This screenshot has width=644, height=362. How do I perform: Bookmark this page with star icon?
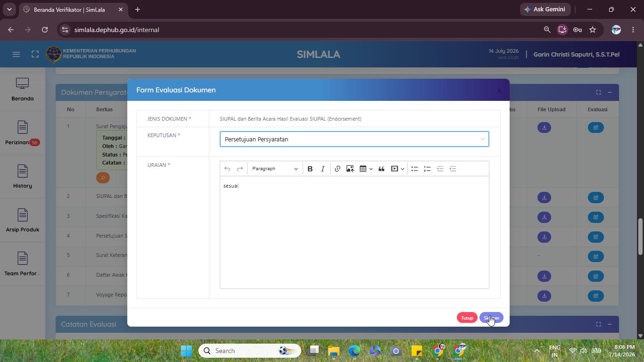tap(593, 30)
